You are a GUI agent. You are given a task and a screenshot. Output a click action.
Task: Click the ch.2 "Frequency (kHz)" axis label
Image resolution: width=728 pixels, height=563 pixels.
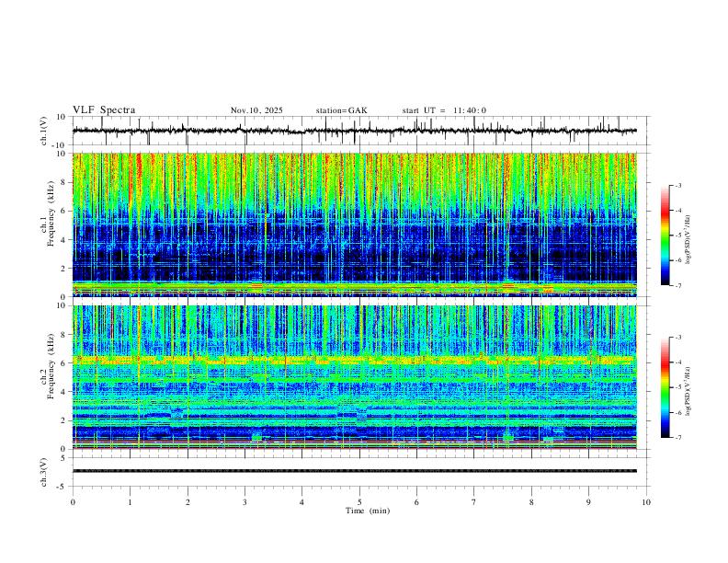(51, 366)
